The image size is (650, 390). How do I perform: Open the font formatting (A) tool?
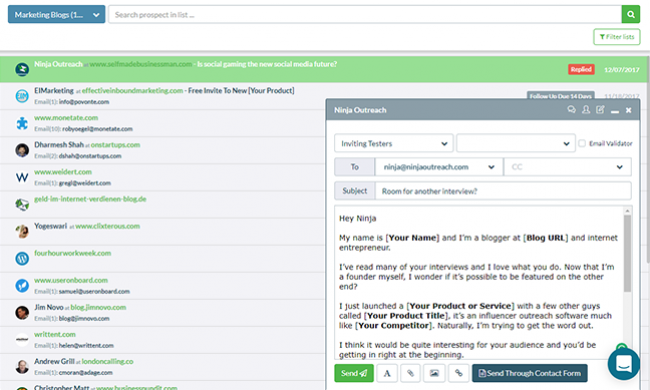click(x=387, y=373)
